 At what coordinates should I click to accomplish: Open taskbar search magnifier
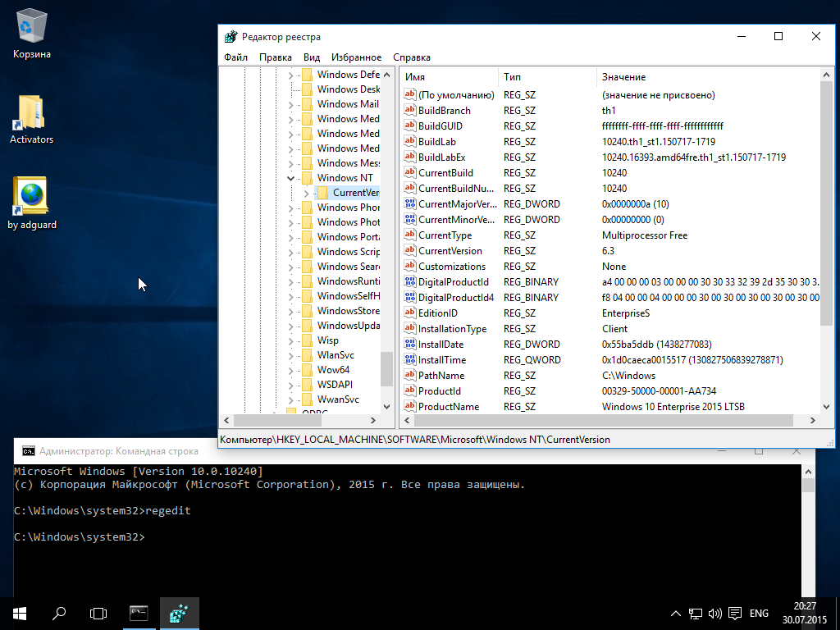pos(59,614)
